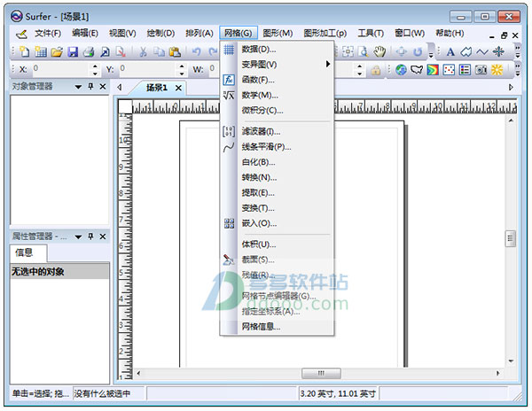Click the colored image map icon
Viewport: 532px width, 411px height.
[433, 70]
